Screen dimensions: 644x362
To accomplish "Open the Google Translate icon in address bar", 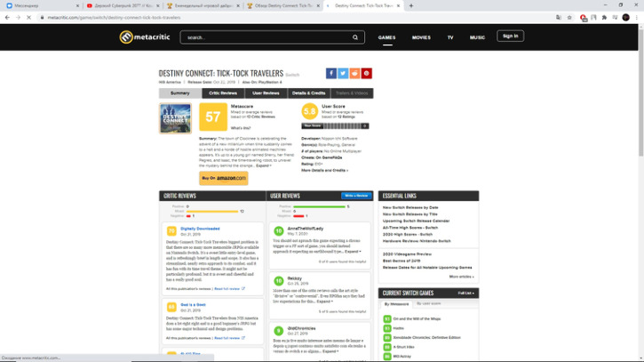I will click(x=559, y=17).
